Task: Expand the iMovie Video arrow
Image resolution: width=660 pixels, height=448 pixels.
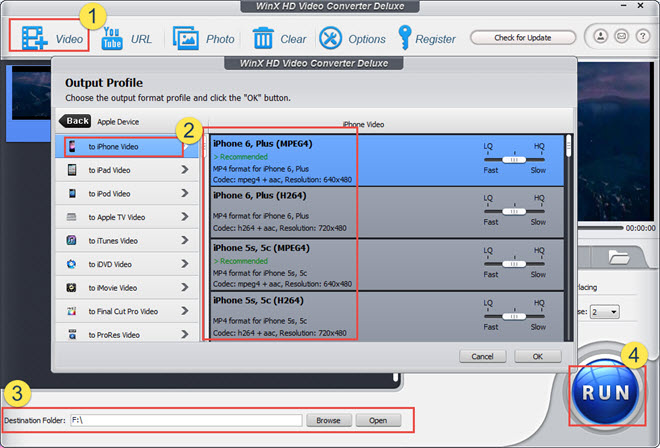Action: (185, 288)
